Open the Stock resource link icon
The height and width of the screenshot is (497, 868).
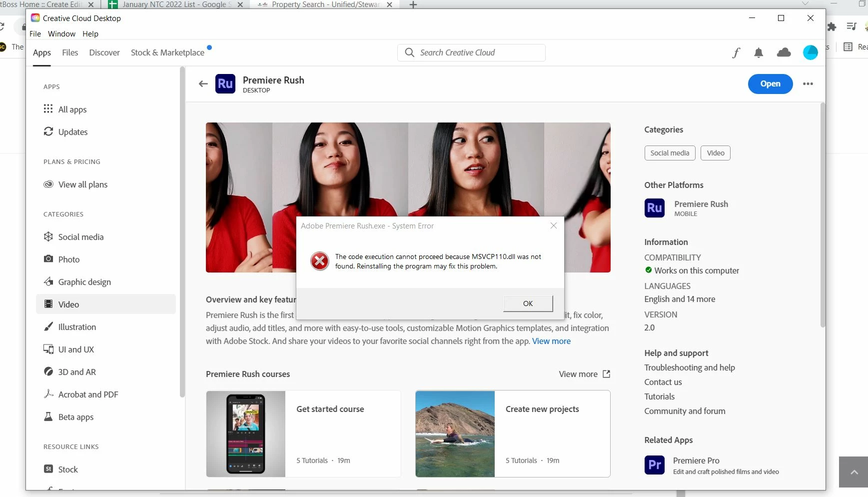pyautogui.click(x=48, y=469)
